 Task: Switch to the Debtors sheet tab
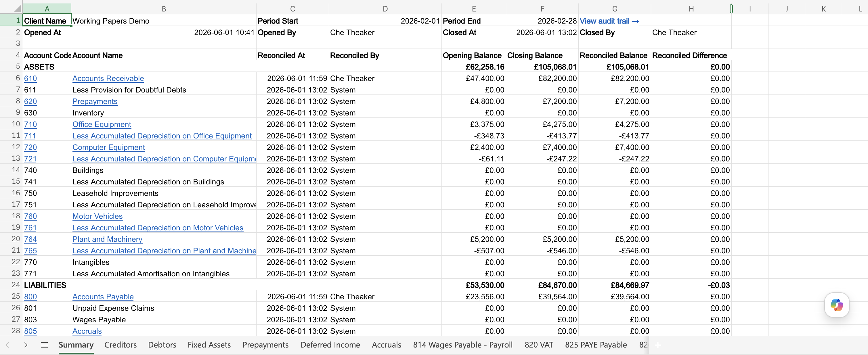[x=162, y=345]
